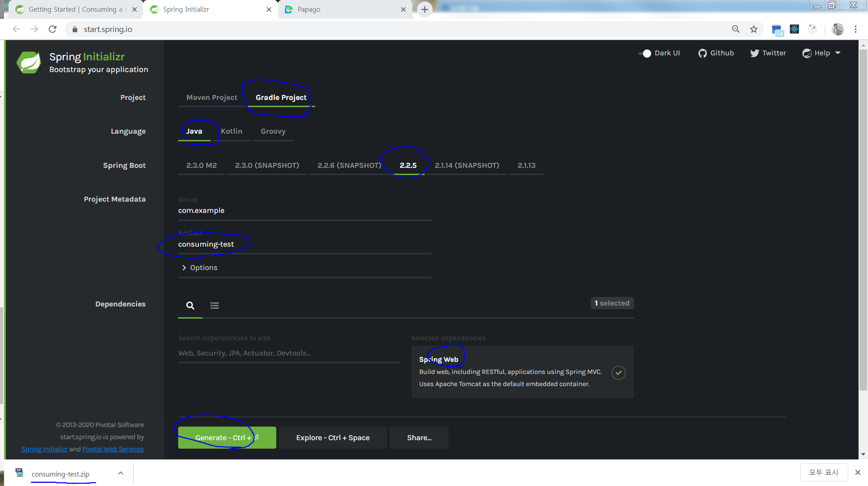Click the Spring Initializr leaf logo
Image resolution: width=868 pixels, height=486 pixels.
29,63
